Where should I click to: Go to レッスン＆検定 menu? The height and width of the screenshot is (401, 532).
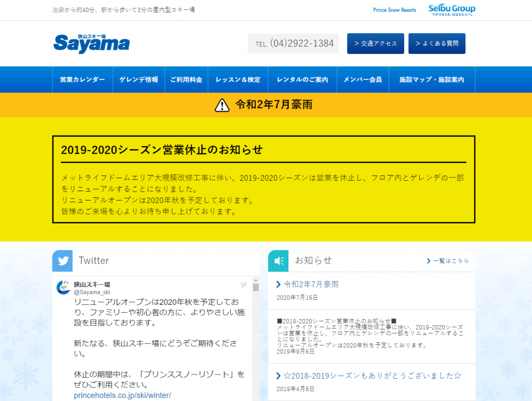tap(238, 80)
